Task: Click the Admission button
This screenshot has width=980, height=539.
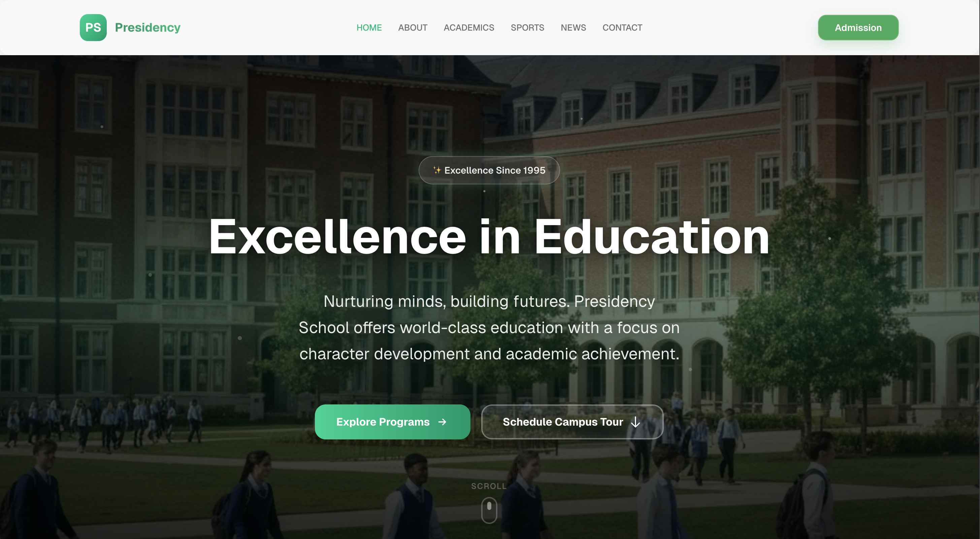Action: point(858,27)
